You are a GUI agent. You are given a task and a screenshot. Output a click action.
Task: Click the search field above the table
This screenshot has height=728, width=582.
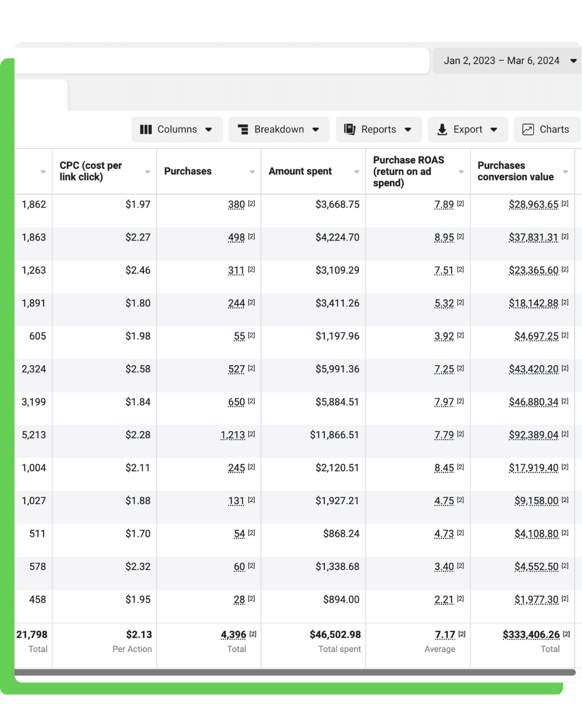(x=222, y=60)
